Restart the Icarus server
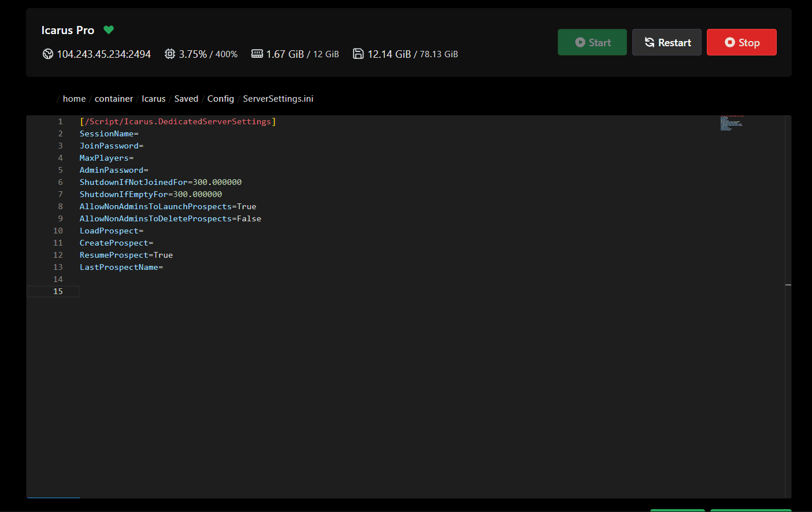Screen dimensions: 812x512 tap(667, 42)
